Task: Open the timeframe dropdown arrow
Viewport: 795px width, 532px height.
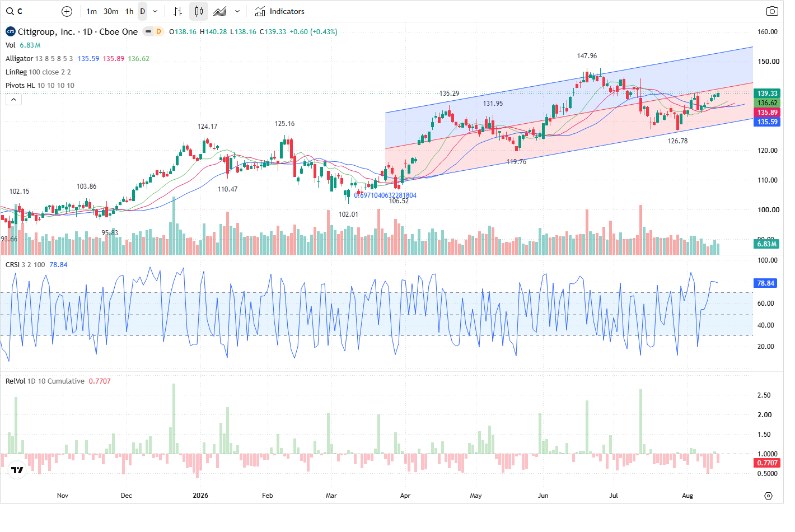Action: pyautogui.click(x=155, y=11)
